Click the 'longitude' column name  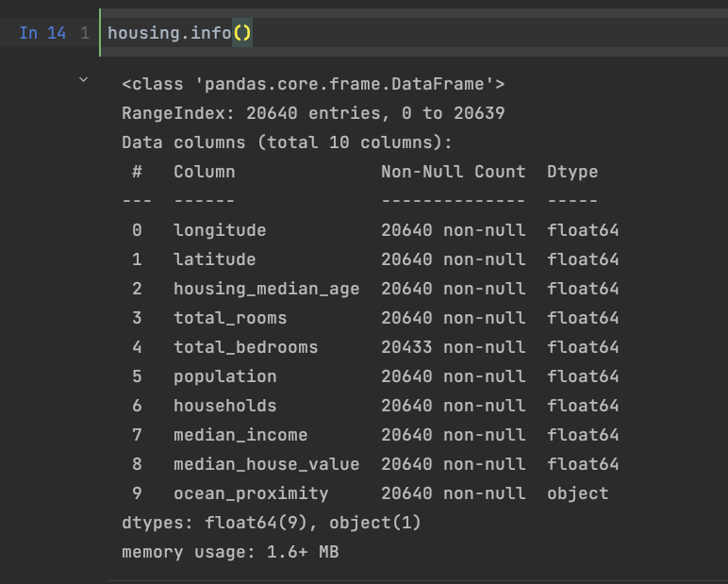220,230
